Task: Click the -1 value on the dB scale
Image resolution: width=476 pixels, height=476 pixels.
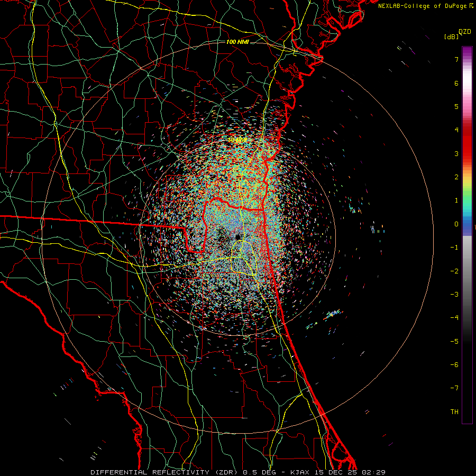Action: pyautogui.click(x=454, y=248)
